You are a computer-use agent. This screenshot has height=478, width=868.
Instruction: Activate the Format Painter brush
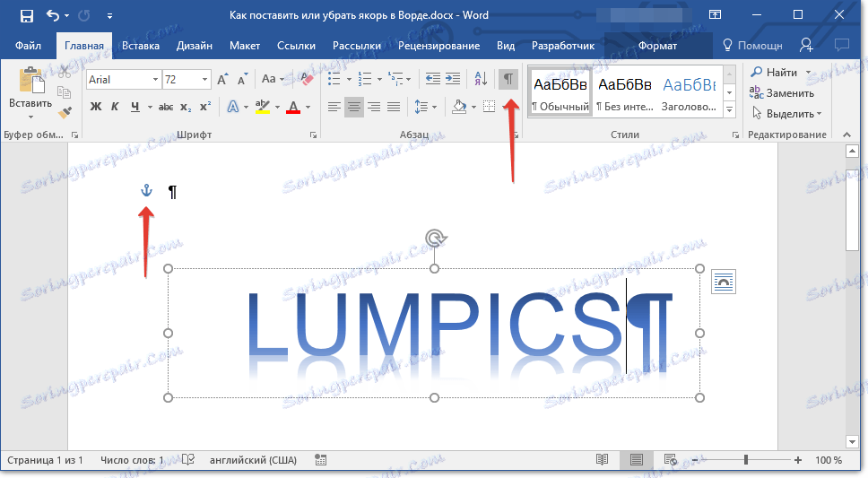(x=65, y=112)
